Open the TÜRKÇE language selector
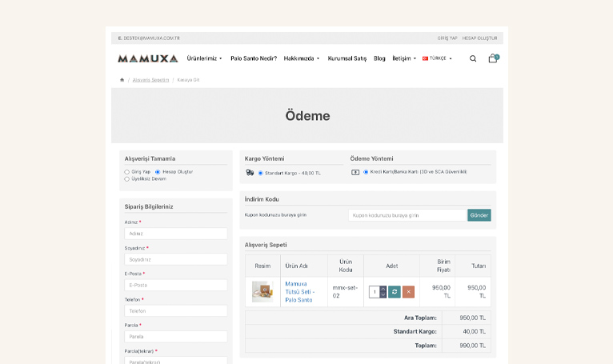Screen dimensions: 613x364 coord(438,58)
